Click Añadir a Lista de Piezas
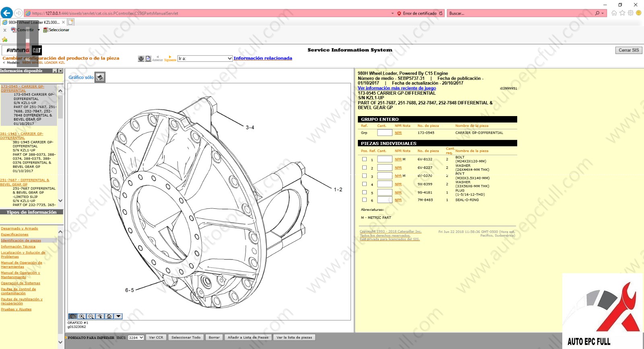Screen dimensions: 644x349 pos(248,338)
